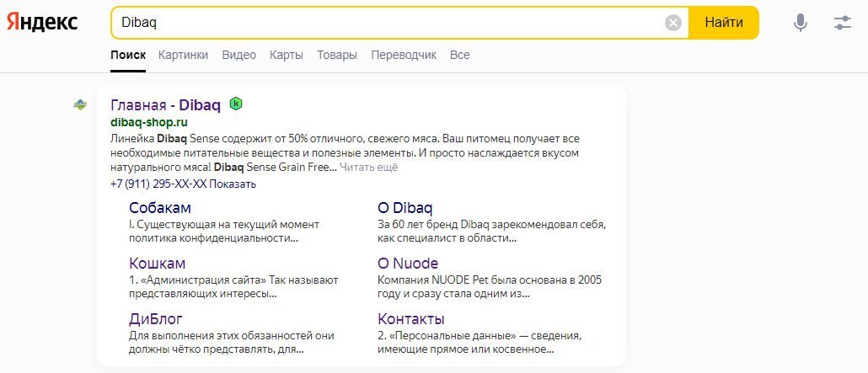Viewport: 868px width, 373px height.
Task: Open the Переводчик tab
Action: coord(404,55)
